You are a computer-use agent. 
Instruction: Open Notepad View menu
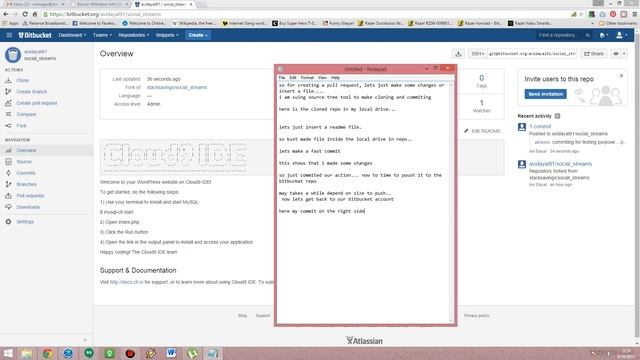(322, 78)
